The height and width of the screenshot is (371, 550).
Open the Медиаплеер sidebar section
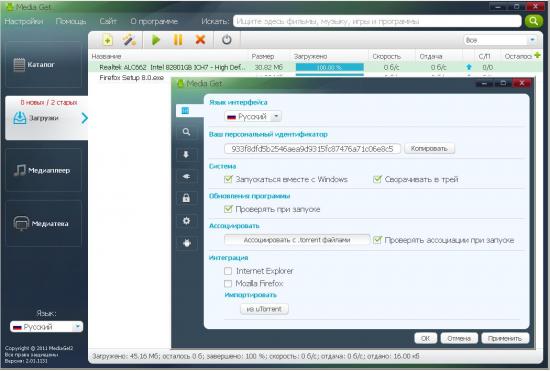43,170
